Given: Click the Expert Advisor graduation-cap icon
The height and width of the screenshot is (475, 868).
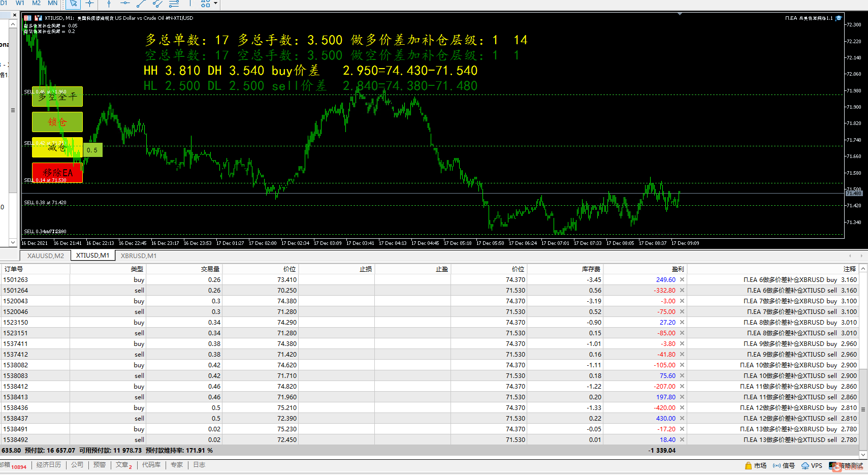Looking at the screenshot, I should click(839, 18).
